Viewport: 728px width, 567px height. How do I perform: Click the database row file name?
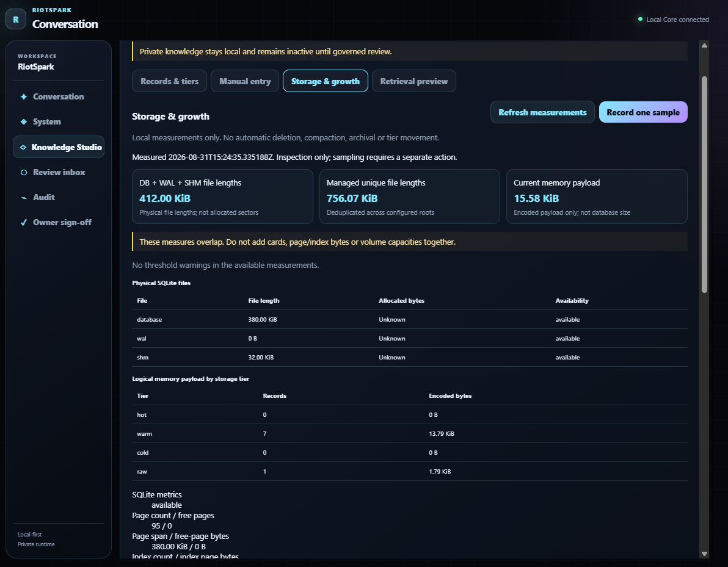[150, 320]
